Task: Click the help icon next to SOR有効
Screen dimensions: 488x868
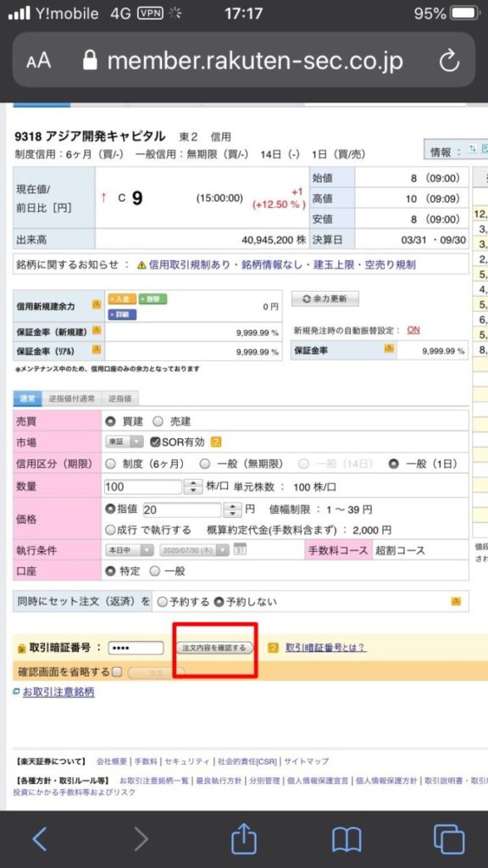Action: point(216,442)
